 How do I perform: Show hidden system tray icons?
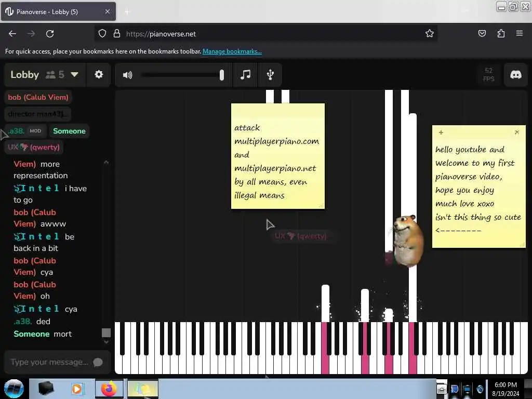[442, 389]
